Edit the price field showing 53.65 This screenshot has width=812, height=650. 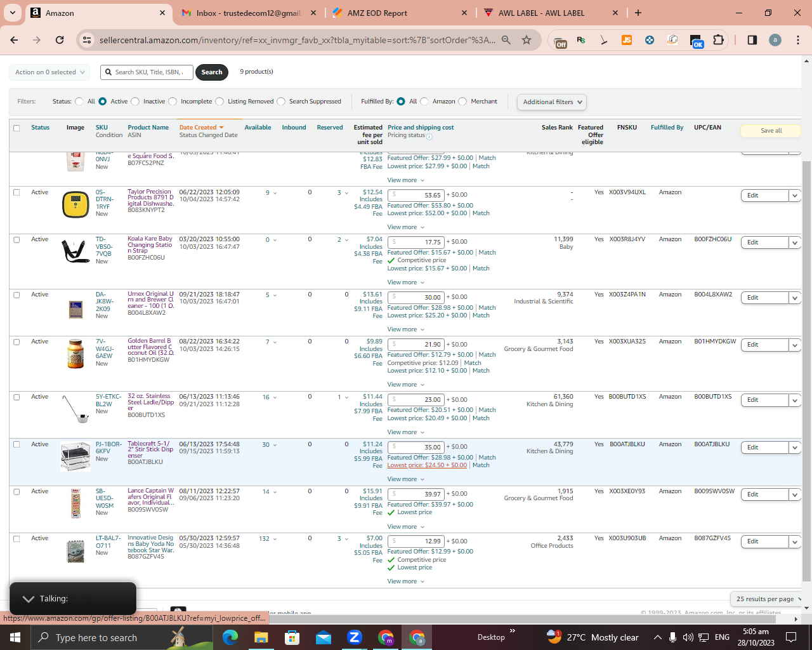416,195
